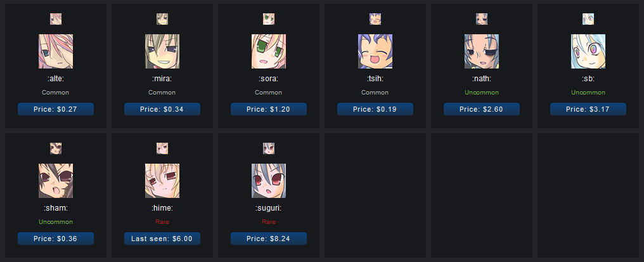Click the Price: $2.60 button
The image size is (644, 262).
coord(482,109)
